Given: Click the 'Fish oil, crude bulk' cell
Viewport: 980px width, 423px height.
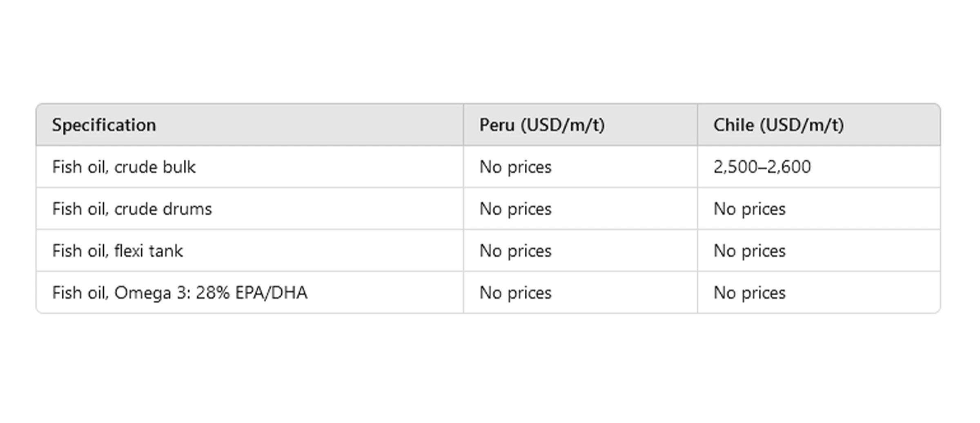Looking at the screenshot, I should pos(124,167).
